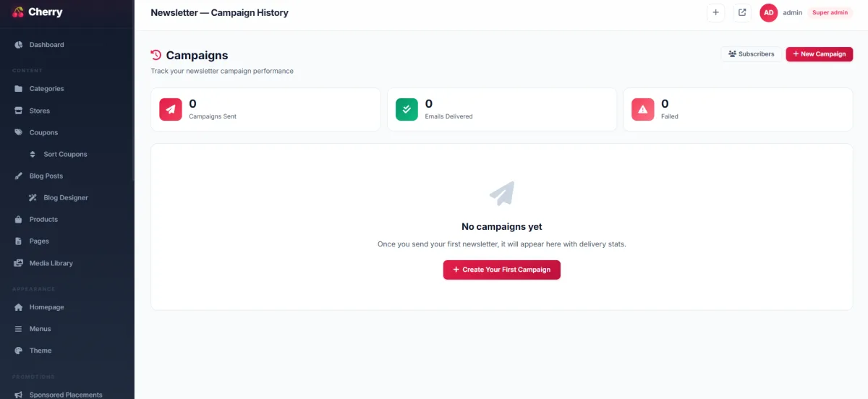Open Blog Designer sub-item
The image size is (868, 399).
67,197
